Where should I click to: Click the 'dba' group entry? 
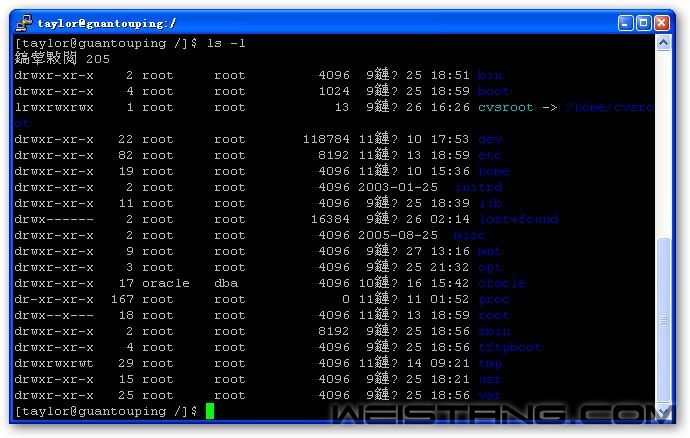click(x=226, y=283)
